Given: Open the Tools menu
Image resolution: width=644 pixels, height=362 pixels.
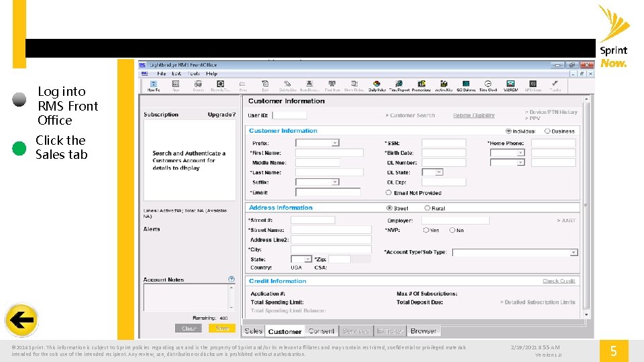Looking at the screenshot, I should 193,74.
